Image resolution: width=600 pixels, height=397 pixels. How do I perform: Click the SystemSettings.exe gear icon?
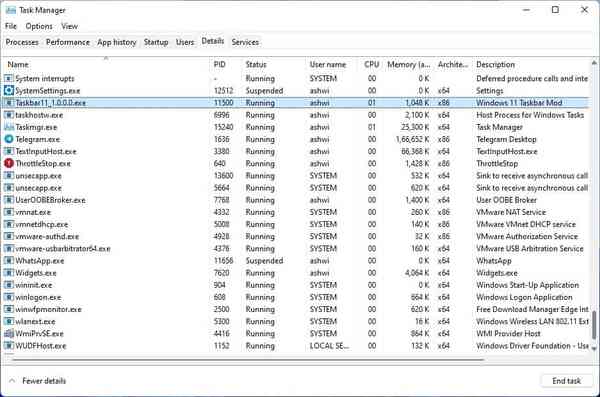point(9,91)
